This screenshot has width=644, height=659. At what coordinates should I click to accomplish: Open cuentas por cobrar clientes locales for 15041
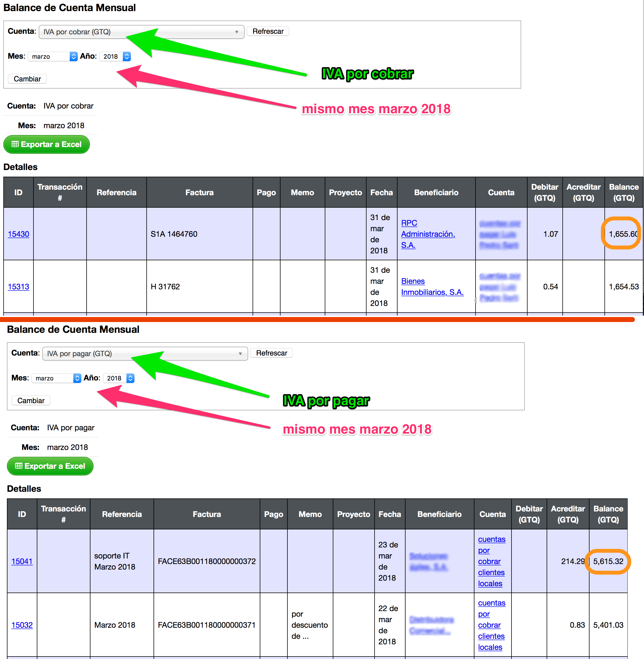point(492,561)
